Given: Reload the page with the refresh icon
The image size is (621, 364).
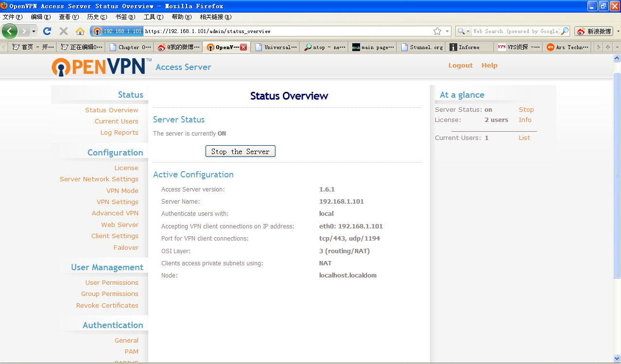Looking at the screenshot, I should pyautogui.click(x=47, y=31).
